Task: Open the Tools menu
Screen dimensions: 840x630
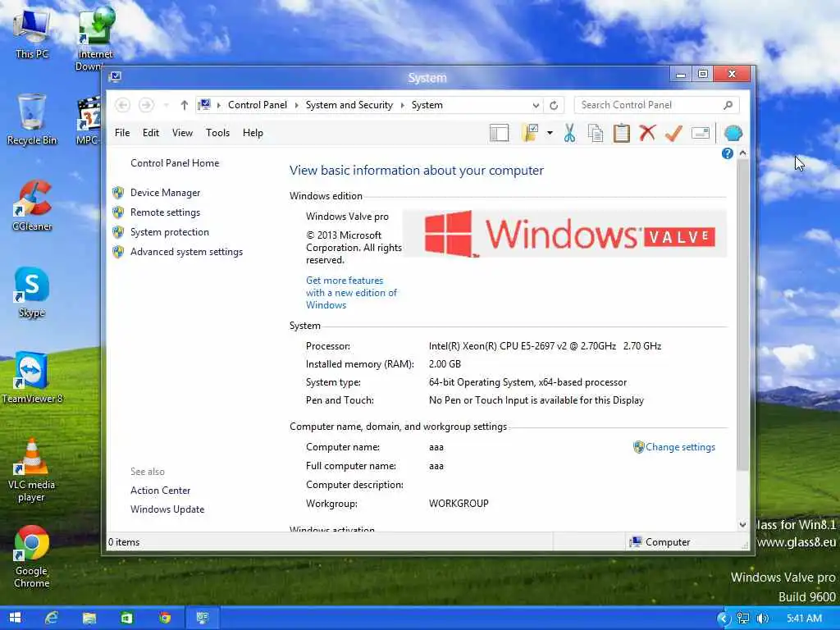Action: coord(217,133)
